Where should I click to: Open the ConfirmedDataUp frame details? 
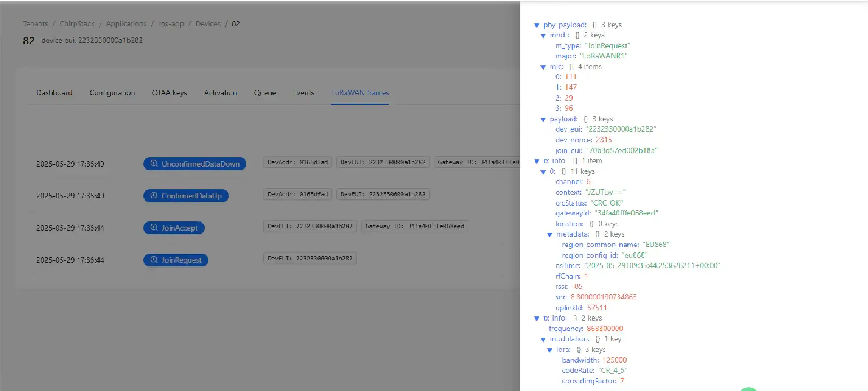[x=186, y=196]
